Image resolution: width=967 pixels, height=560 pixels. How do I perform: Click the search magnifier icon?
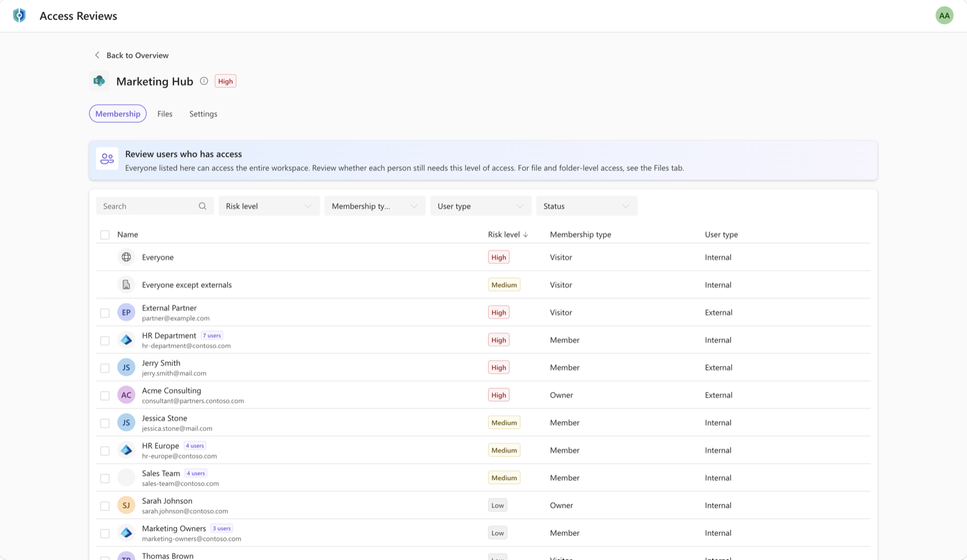point(202,206)
